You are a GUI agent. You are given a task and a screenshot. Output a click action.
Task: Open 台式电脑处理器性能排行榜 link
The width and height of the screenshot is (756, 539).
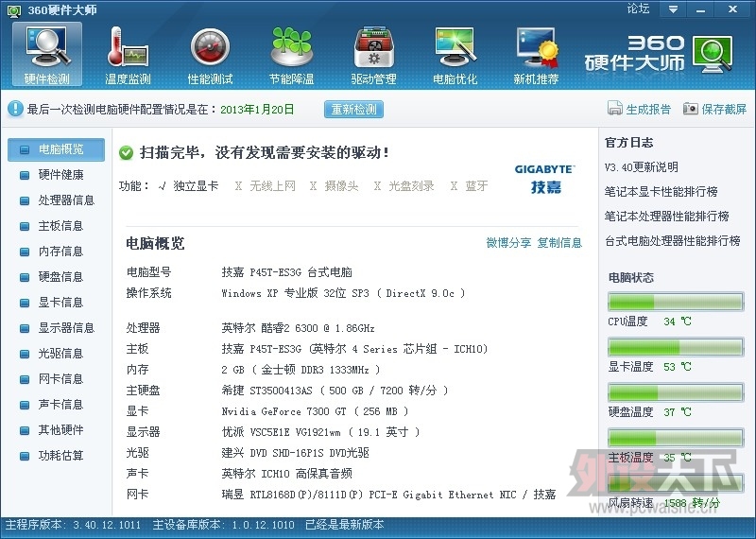tap(673, 241)
